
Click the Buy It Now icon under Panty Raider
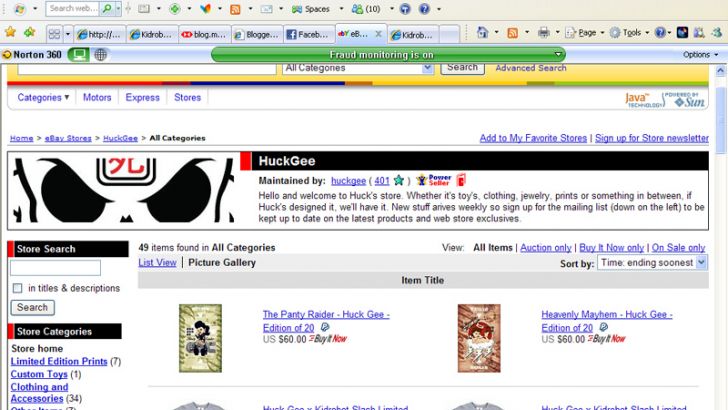(x=328, y=339)
